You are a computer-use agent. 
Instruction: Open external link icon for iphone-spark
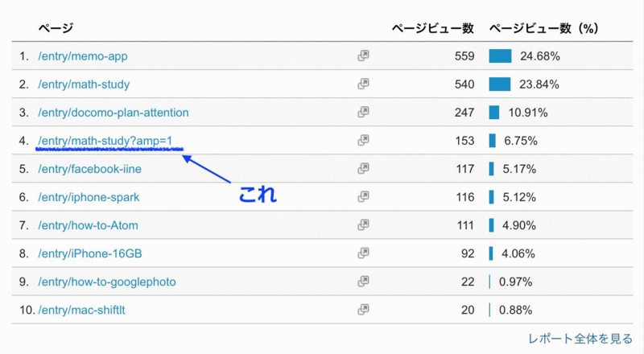(363, 197)
